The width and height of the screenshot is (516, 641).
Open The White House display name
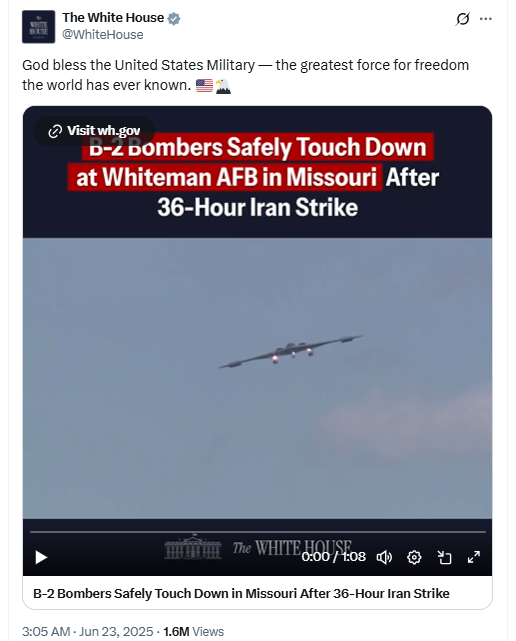pyautogui.click(x=113, y=18)
